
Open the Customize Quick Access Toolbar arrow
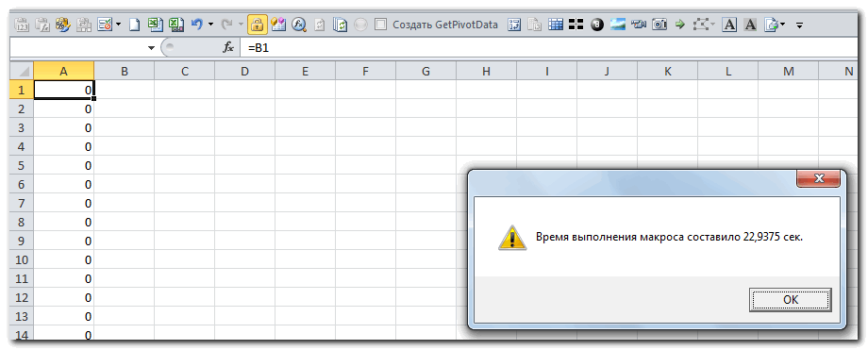point(799,25)
